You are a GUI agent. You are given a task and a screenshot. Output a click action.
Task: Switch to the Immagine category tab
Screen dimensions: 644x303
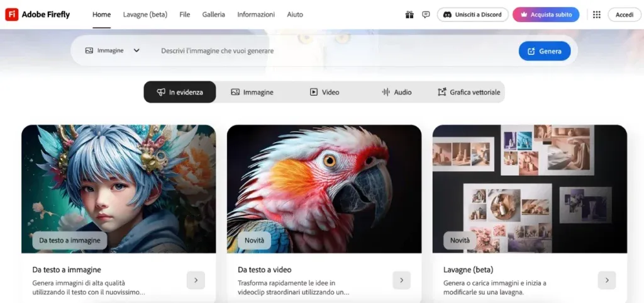pos(252,92)
